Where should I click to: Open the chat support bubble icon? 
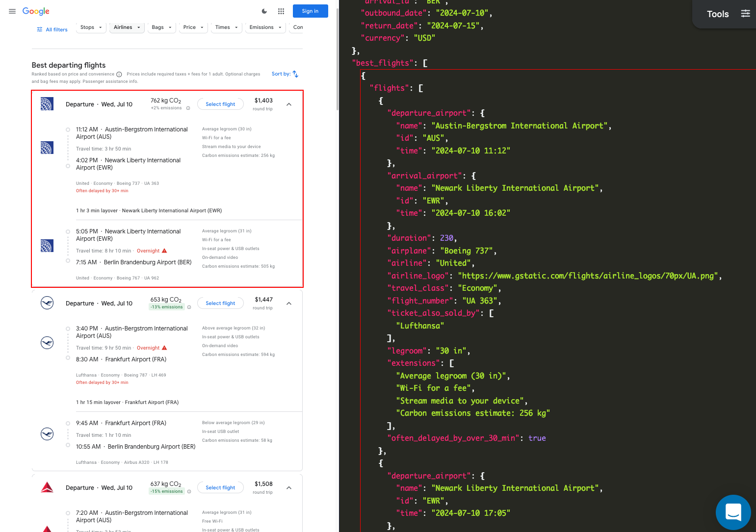733,512
